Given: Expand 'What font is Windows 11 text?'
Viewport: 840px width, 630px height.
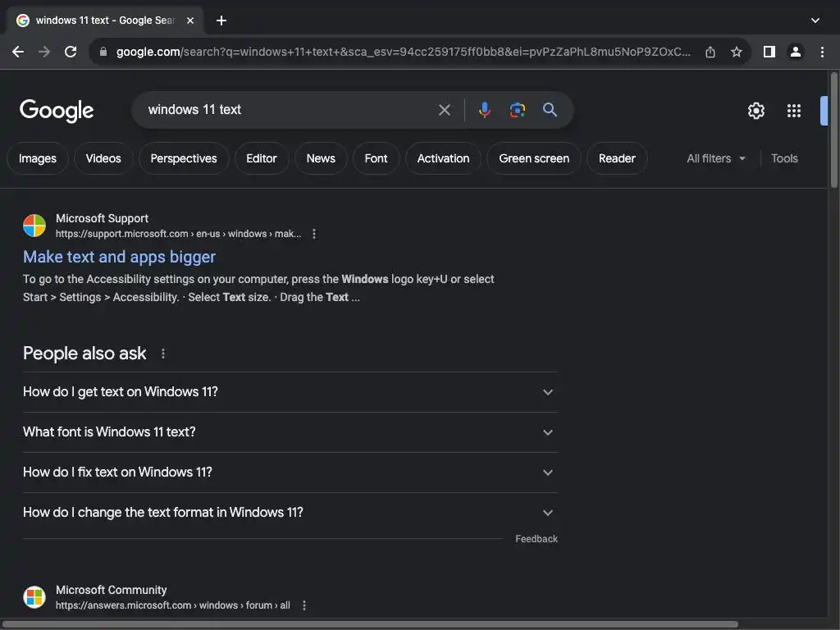Looking at the screenshot, I should 290,432.
